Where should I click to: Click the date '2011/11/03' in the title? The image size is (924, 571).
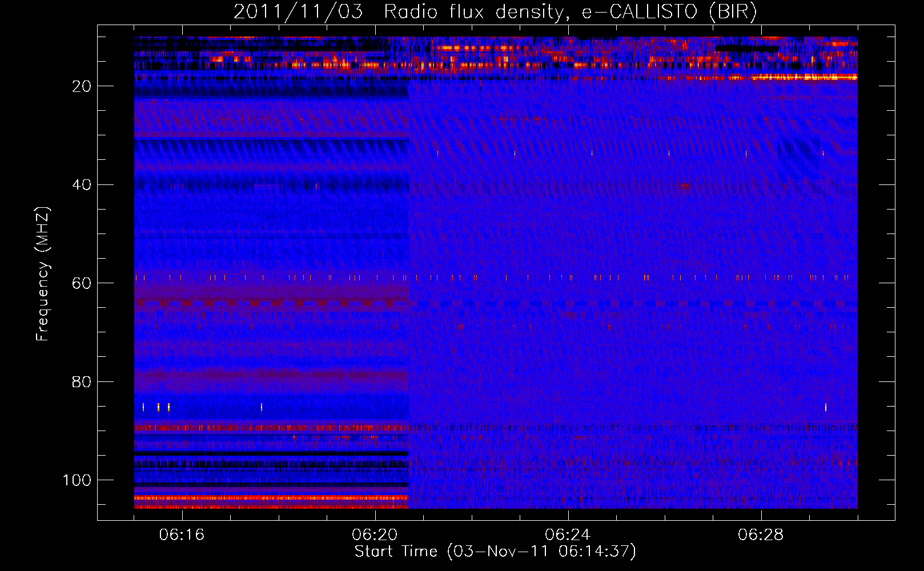pyautogui.click(x=298, y=12)
